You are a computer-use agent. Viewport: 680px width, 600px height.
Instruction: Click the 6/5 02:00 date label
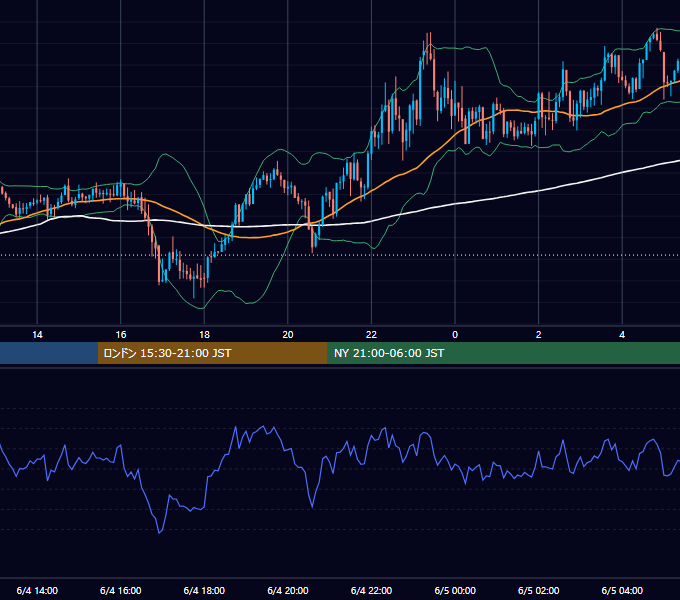[x=539, y=590]
